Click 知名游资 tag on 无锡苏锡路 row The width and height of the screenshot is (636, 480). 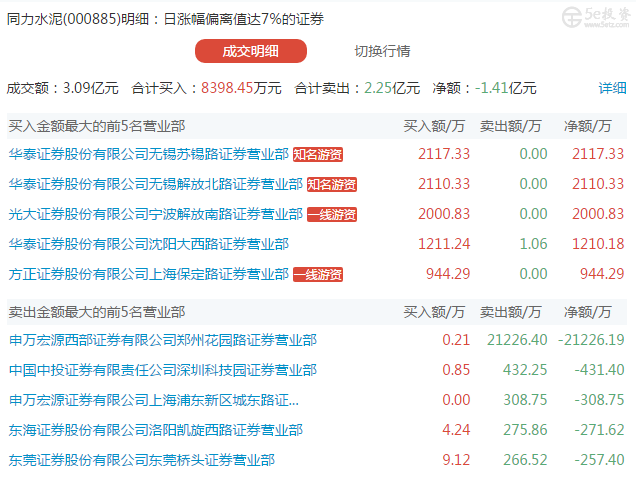coord(318,155)
